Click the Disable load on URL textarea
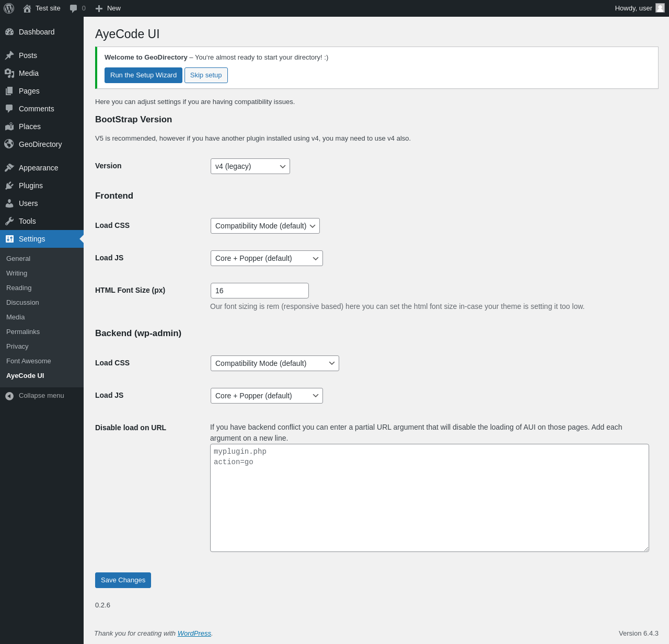Screen dimensions: 669x644 (x=430, y=498)
